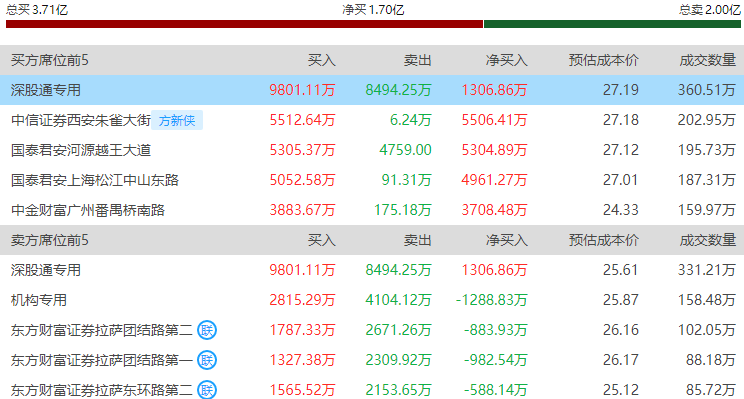Open 中金财富广州番禺桥南路 seat
The height and width of the screenshot is (399, 744).
point(88,210)
